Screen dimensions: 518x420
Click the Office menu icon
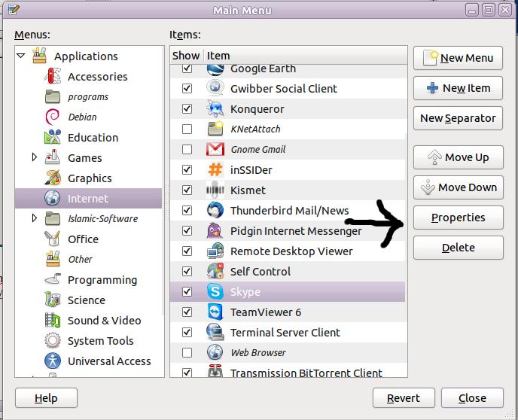(53, 239)
